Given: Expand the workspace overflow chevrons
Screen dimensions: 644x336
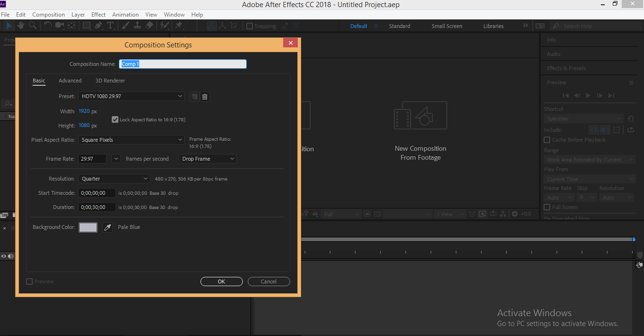Looking at the screenshot, I should [525, 26].
